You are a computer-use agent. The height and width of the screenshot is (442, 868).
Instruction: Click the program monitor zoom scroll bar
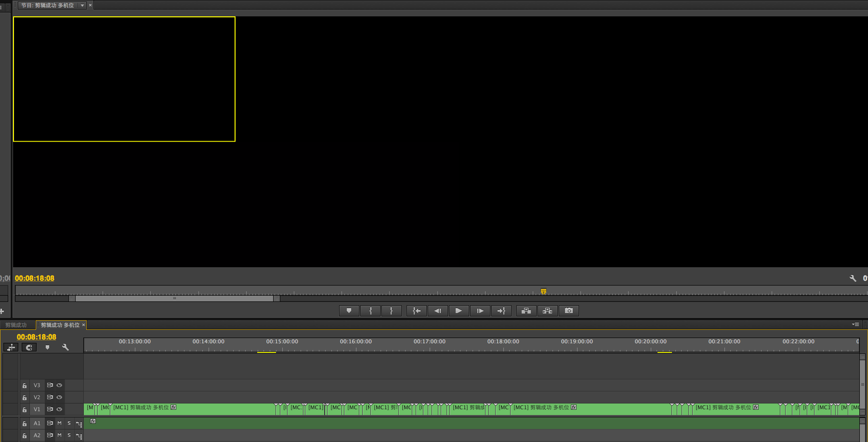pos(174,299)
